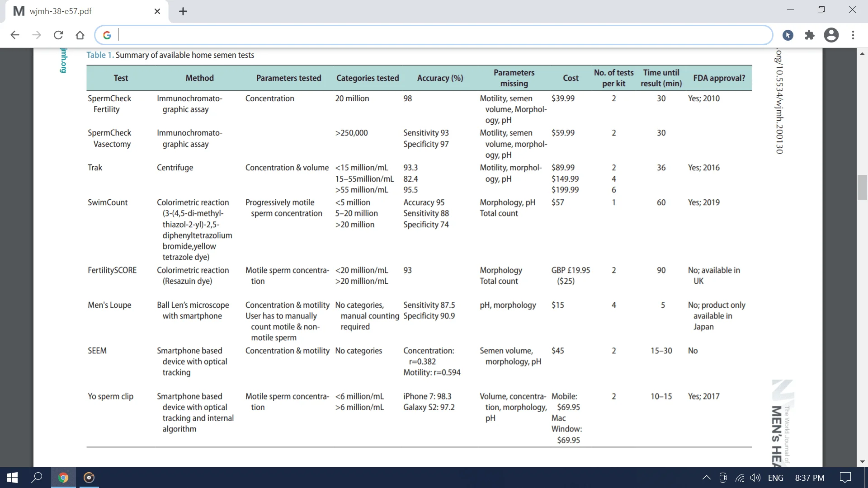Click the 'Yes; 2019' FDA approval cell
This screenshot has width=868, height=488.
(x=704, y=202)
